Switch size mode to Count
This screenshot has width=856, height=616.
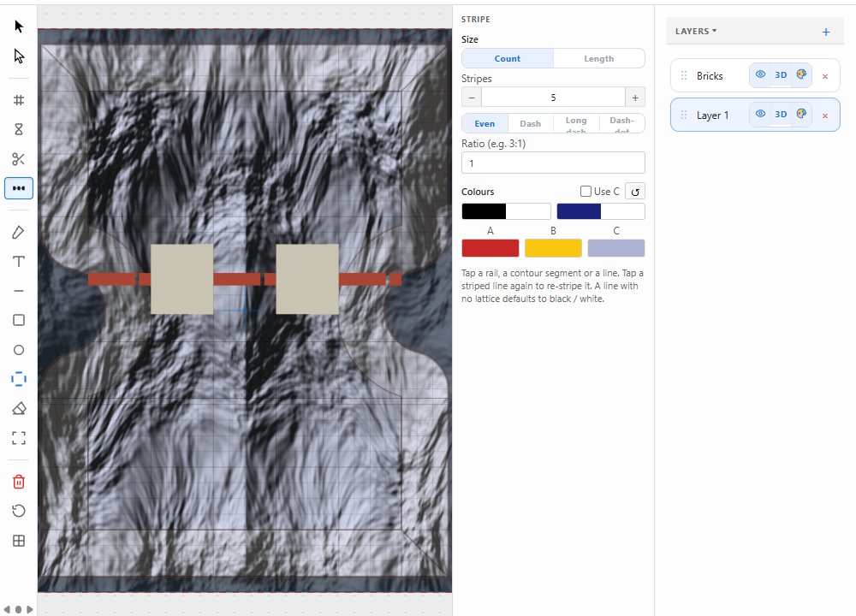tap(508, 58)
